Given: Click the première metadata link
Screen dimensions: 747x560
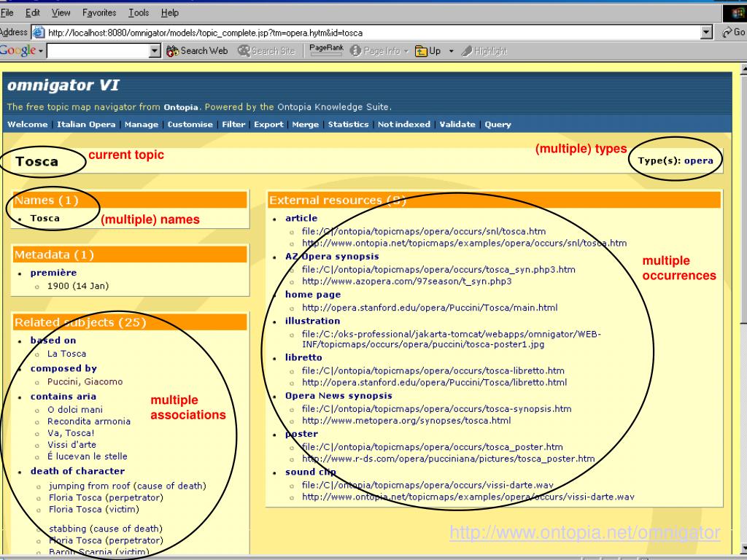Looking at the screenshot, I should 53,273.
